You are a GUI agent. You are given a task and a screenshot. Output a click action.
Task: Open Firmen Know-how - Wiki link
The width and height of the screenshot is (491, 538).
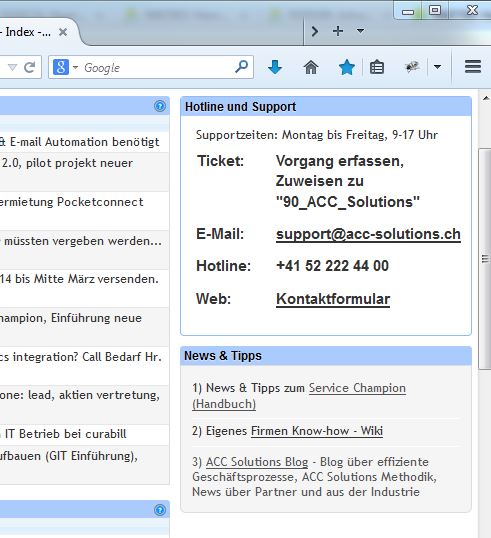pyautogui.click(x=317, y=431)
